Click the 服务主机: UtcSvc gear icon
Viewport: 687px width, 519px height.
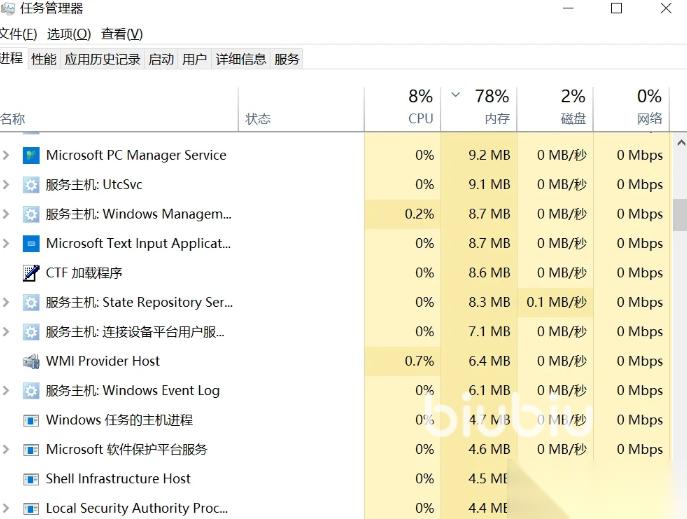tap(31, 185)
